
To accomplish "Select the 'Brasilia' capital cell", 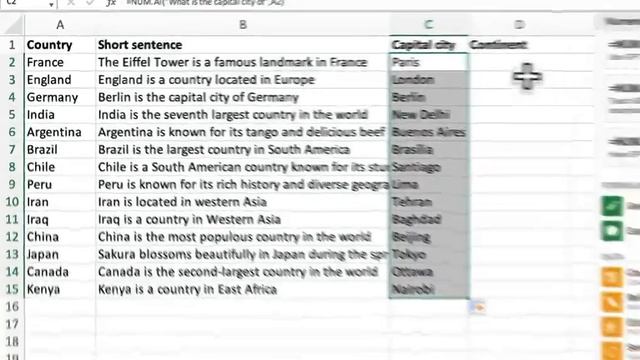I will [429, 149].
